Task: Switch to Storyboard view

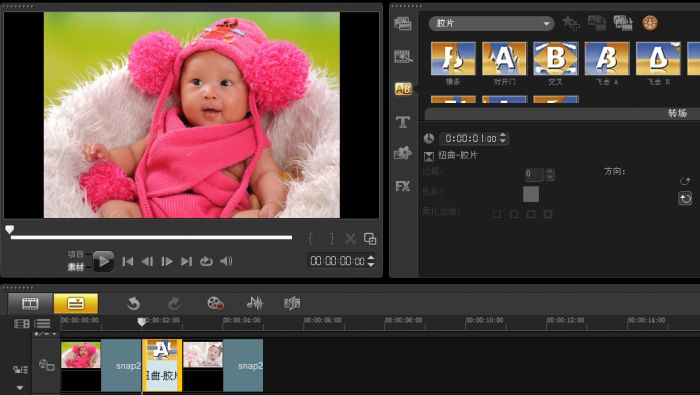Action: pos(30,304)
